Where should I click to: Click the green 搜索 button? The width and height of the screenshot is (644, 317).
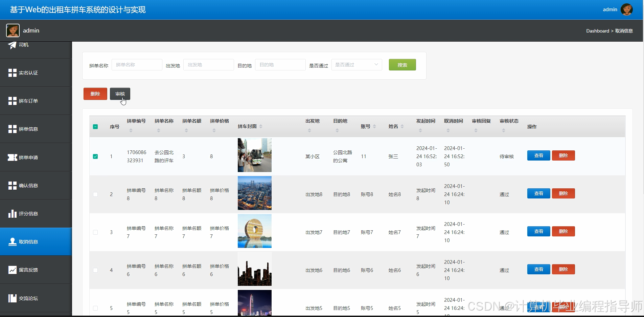402,65
